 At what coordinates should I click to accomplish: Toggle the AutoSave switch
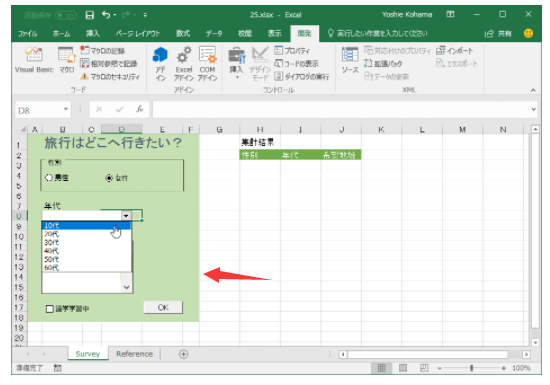(x=66, y=15)
